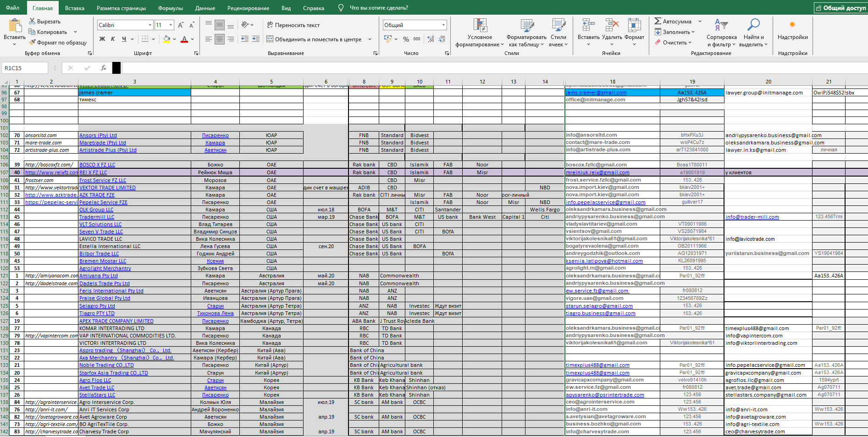
Task: Decrease indent icon
Action: tap(245, 39)
